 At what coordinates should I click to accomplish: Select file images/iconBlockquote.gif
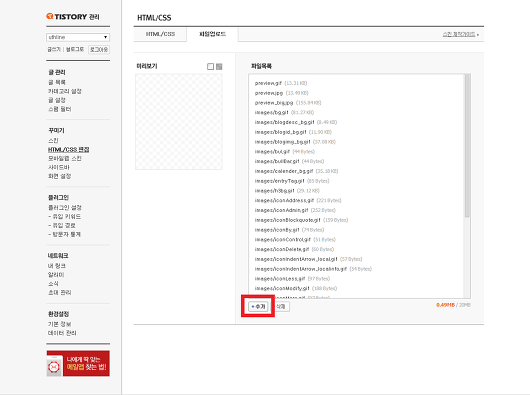[x=301, y=220]
